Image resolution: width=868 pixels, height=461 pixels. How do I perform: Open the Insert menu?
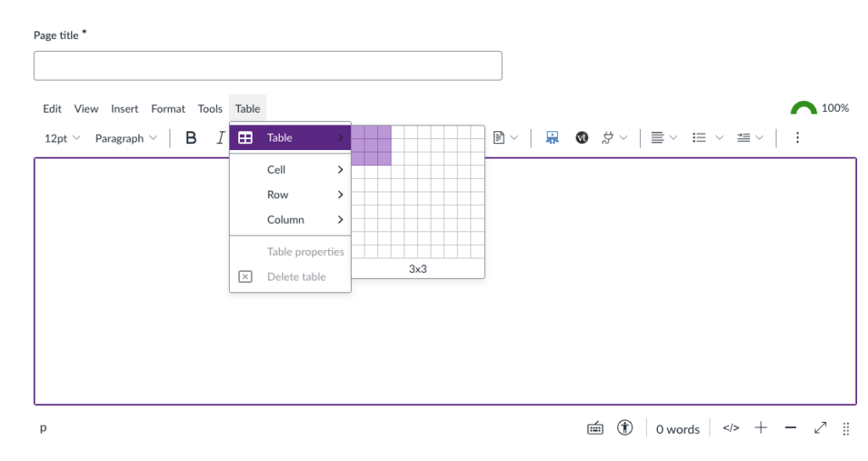(125, 108)
